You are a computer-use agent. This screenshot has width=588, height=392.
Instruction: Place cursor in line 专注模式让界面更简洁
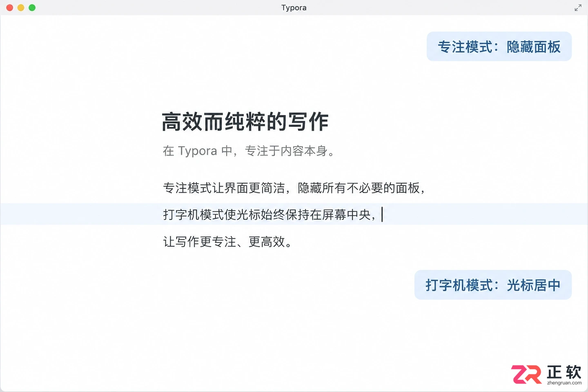[x=294, y=188]
